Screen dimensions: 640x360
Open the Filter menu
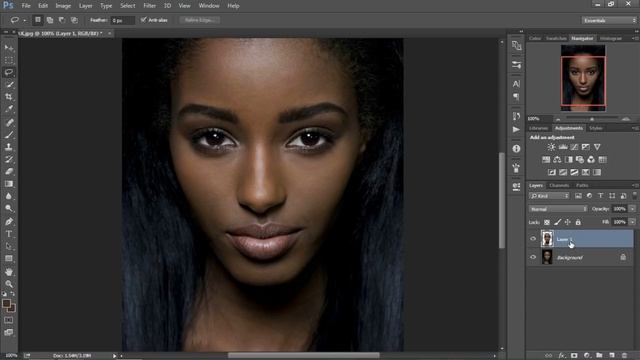pyautogui.click(x=149, y=6)
